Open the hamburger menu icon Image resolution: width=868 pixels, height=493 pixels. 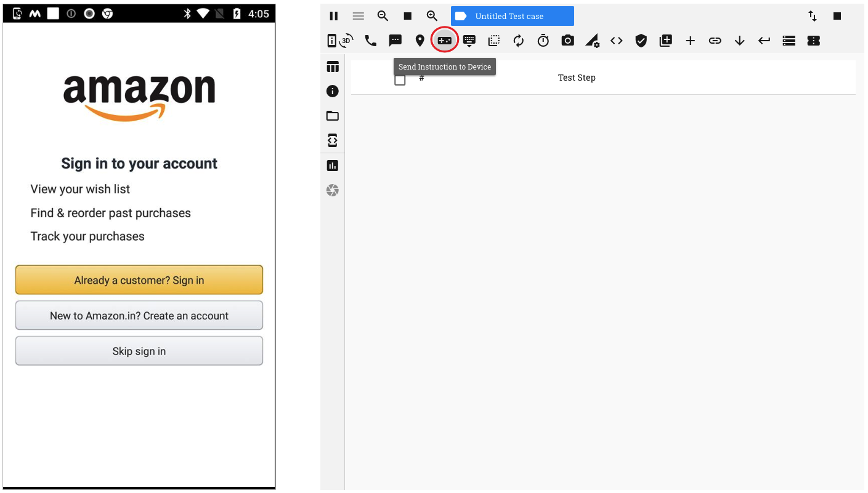[358, 16]
